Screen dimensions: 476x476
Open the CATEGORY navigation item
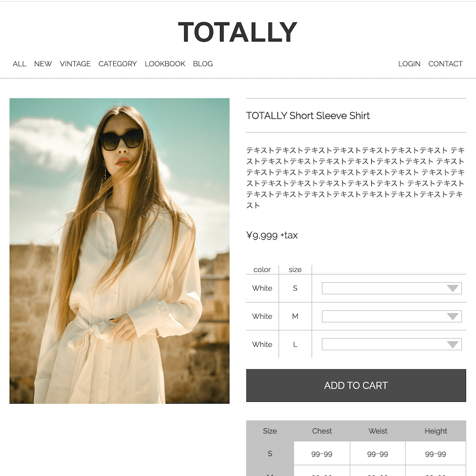(x=118, y=64)
